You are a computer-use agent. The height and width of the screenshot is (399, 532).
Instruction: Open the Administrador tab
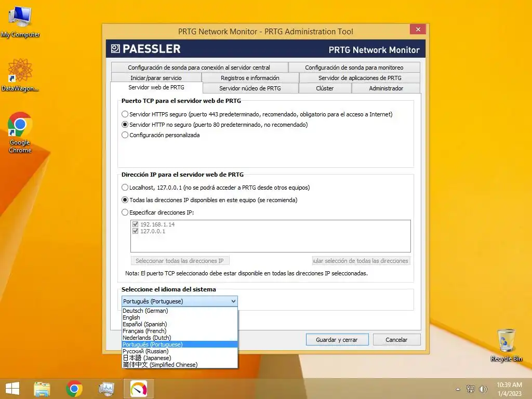(x=386, y=88)
